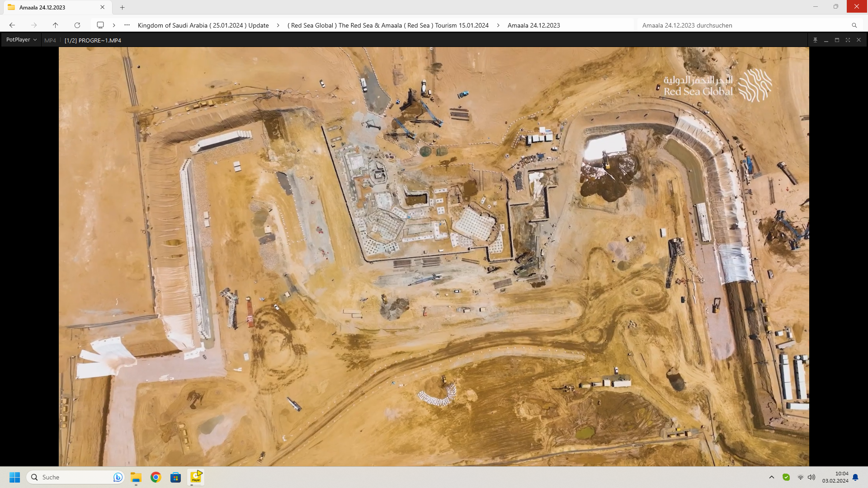Expand chevron after Tourism 15.01.2024
868x488 pixels.
coord(498,25)
